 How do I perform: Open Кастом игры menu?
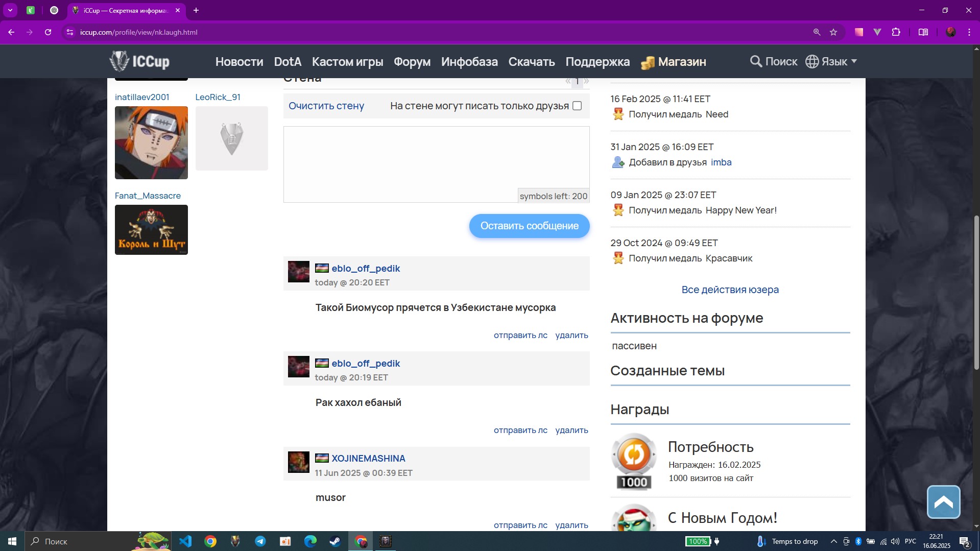click(x=347, y=61)
